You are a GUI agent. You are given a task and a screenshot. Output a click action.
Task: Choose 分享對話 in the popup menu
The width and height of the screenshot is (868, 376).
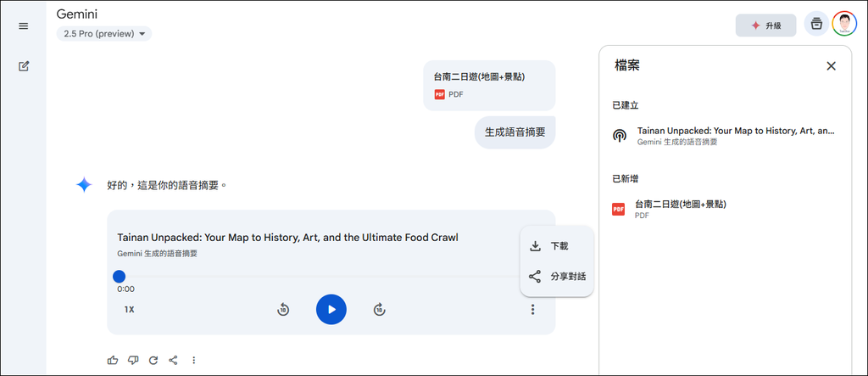[x=557, y=277]
